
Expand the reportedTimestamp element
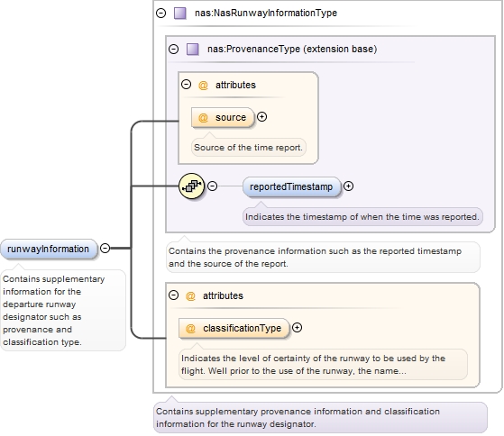(348, 186)
